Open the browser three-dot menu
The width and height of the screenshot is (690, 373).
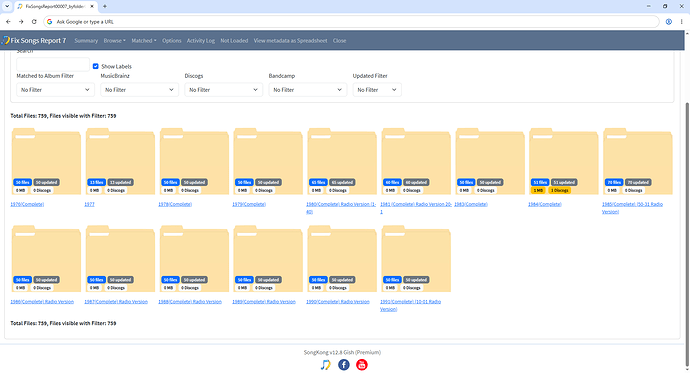(x=681, y=22)
